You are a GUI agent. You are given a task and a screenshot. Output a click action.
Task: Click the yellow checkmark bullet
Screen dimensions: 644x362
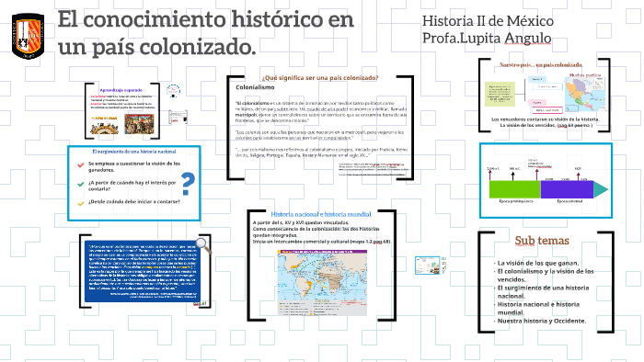81,203
